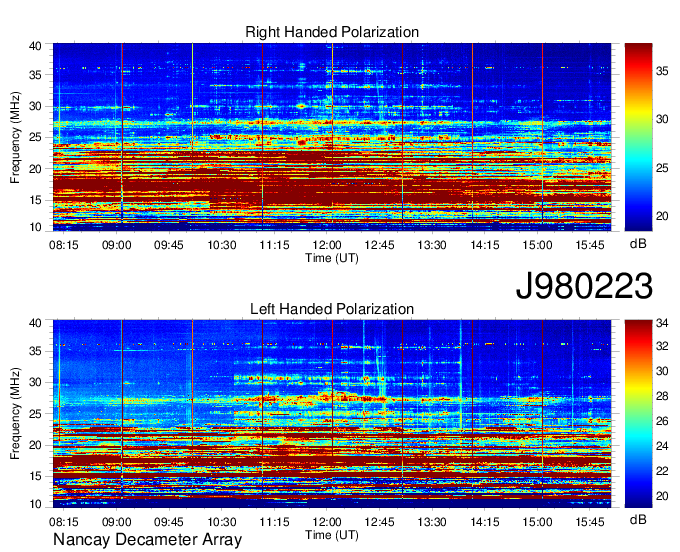Click the 14:15 time tick on Right Handed plot
This screenshot has width=680, height=552.
click(x=485, y=245)
